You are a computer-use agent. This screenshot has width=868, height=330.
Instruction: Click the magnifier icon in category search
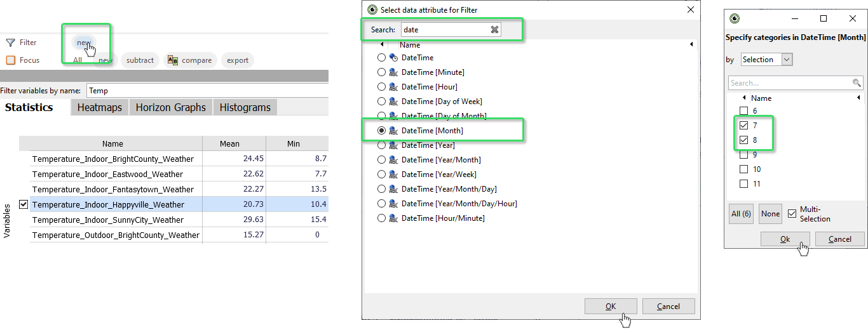coord(857,83)
